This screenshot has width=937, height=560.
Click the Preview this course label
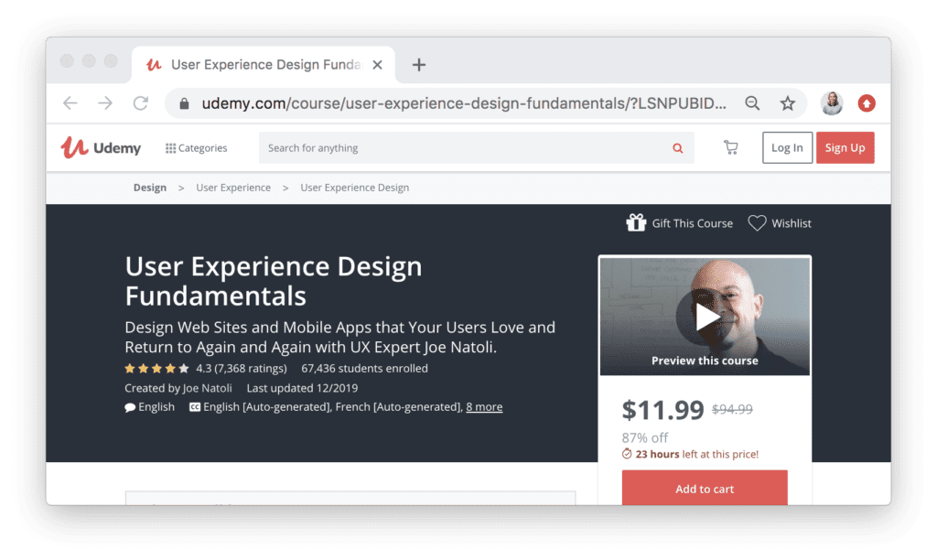pyautogui.click(x=705, y=361)
